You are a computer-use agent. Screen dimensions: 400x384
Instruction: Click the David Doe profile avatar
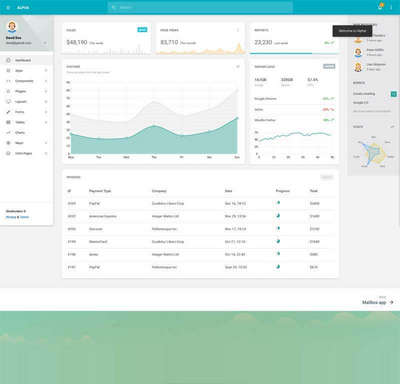tap(12, 26)
